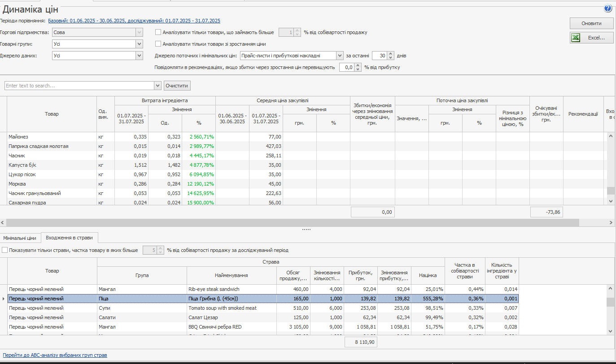Enable analyzing only goods with price growth
616x364 pixels.
click(158, 44)
